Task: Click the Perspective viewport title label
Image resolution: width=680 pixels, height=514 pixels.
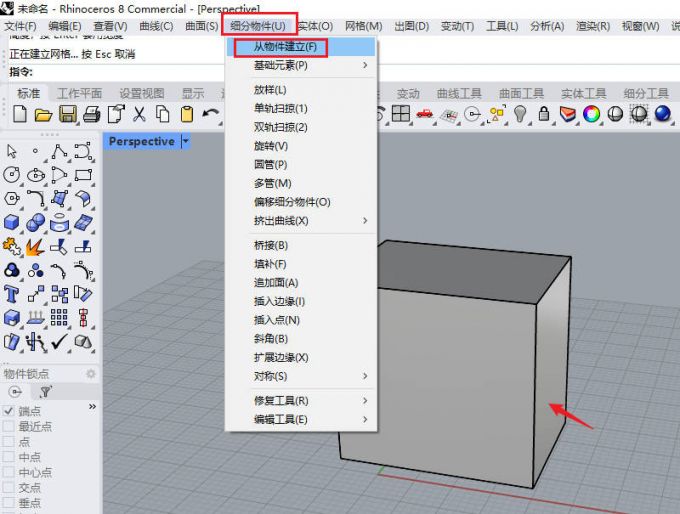Action: (141, 141)
